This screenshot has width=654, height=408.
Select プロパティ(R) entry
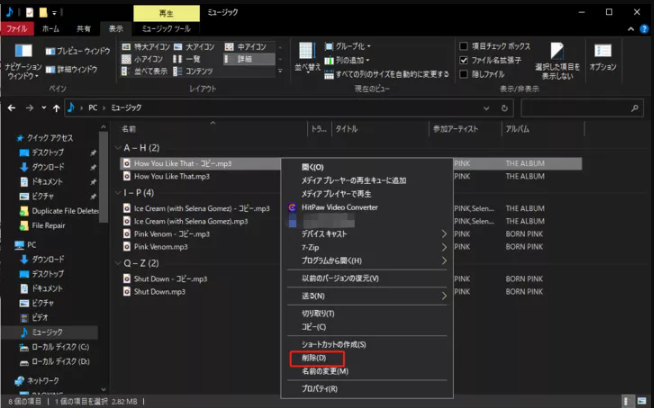(319, 389)
